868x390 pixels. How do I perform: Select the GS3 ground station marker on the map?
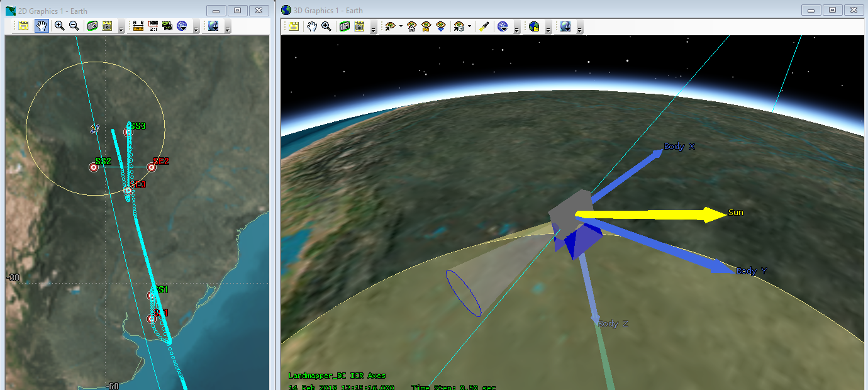coord(128,131)
